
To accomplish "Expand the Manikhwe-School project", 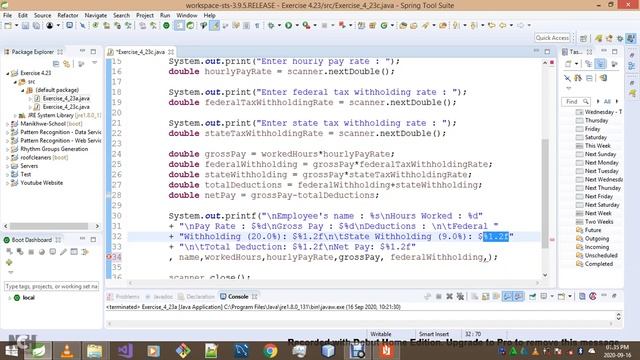I will [x=8, y=124].
